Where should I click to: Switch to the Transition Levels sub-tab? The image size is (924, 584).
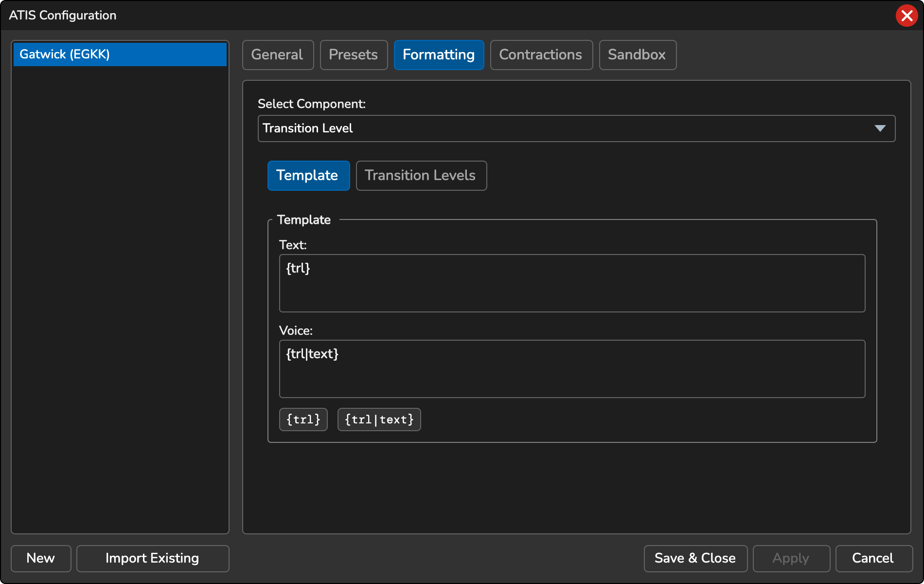pos(421,176)
